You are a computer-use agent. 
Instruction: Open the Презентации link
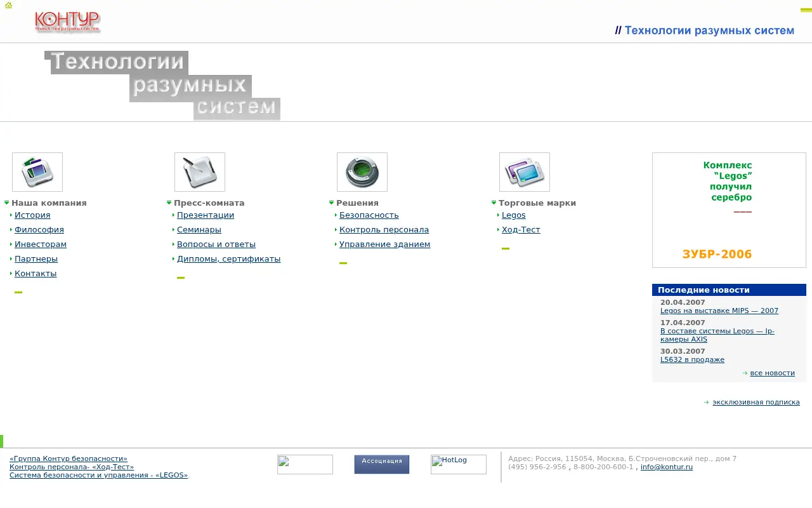click(x=206, y=215)
